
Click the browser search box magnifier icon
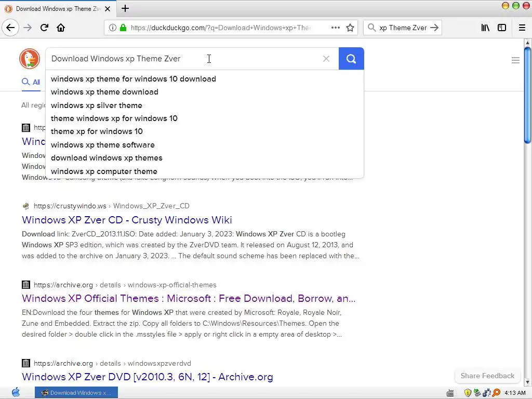coord(372,28)
